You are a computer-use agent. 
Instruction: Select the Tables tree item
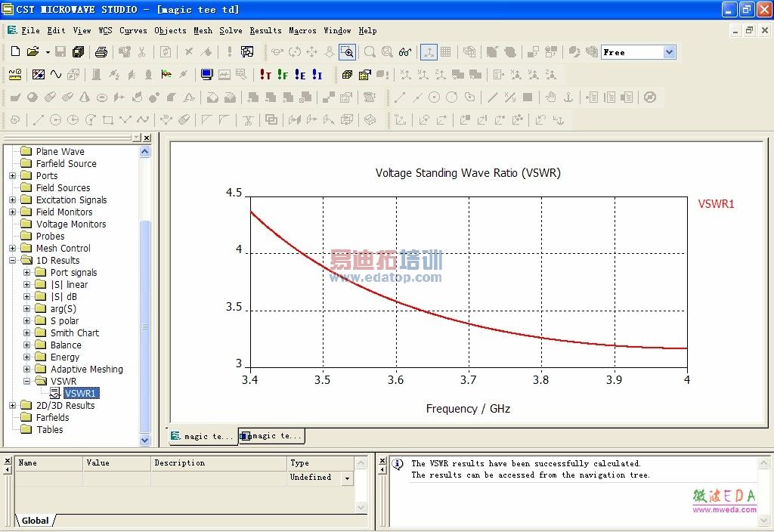tap(49, 429)
